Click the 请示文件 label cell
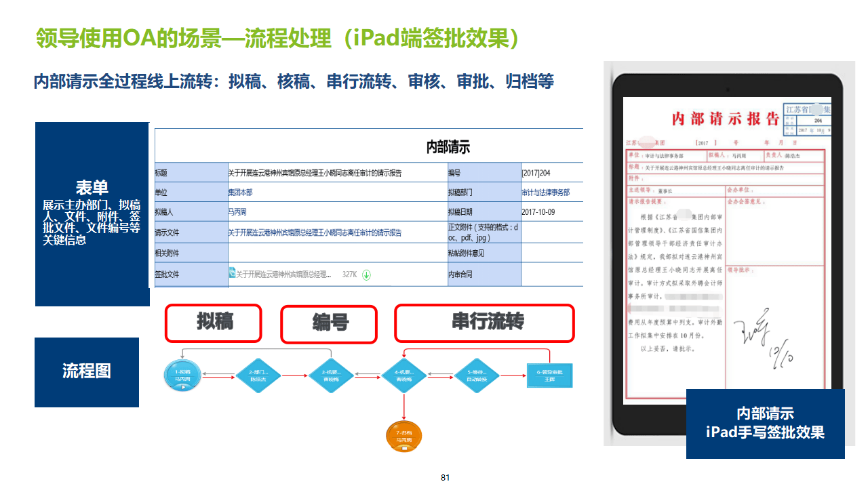 (191, 232)
